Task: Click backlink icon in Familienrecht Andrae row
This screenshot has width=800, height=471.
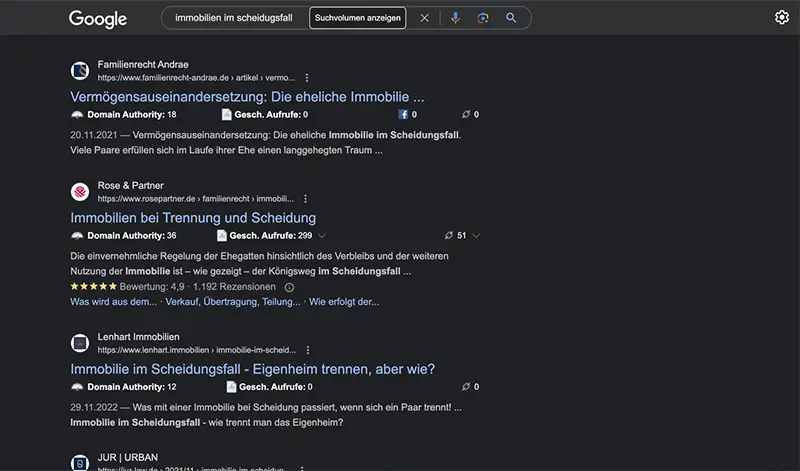Action: pos(466,114)
